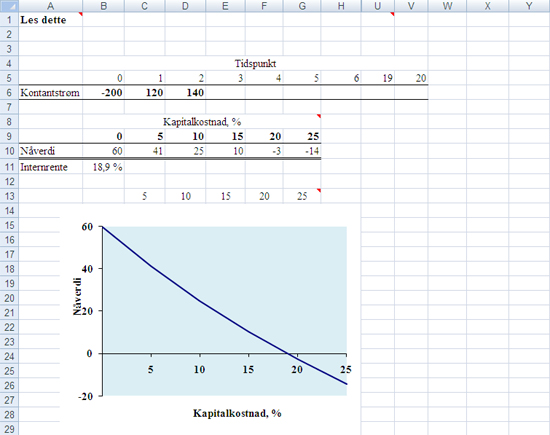This screenshot has width=550, height=435.
Task: Click the cash flow cell with 140
Action: tap(185, 93)
